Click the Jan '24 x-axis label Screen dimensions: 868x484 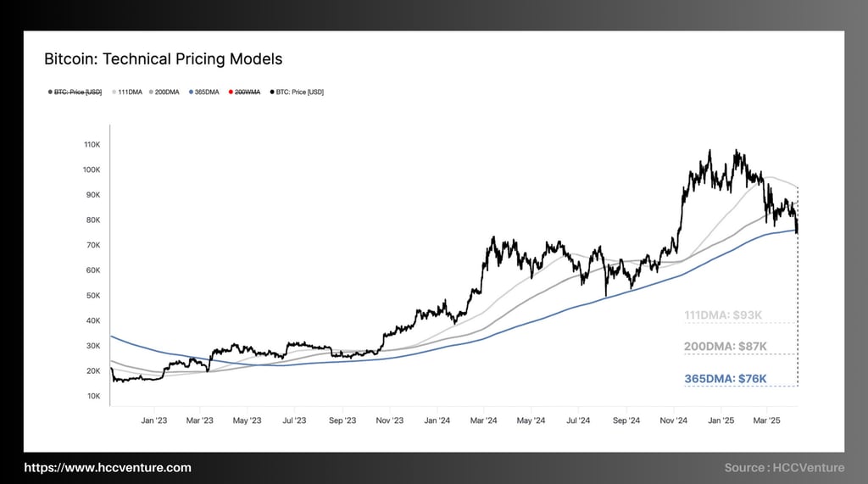pos(437,420)
